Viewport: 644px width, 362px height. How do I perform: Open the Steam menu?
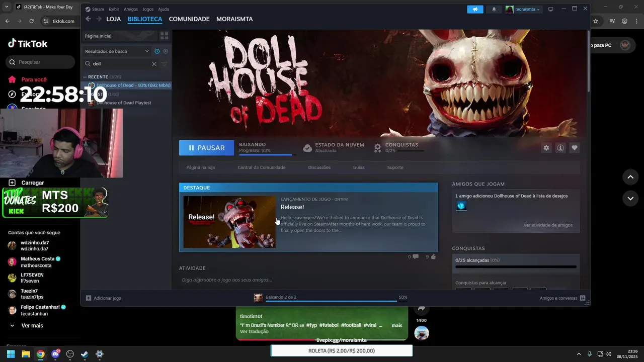coord(95,9)
